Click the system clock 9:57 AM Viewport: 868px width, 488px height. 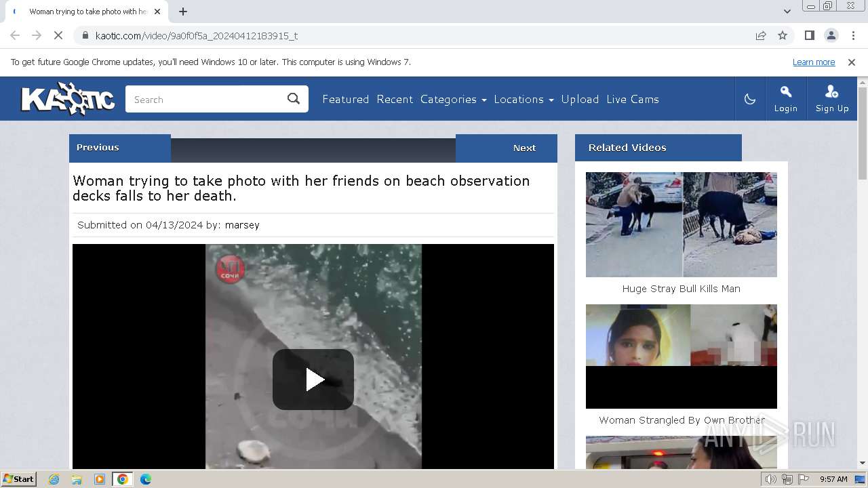click(833, 479)
